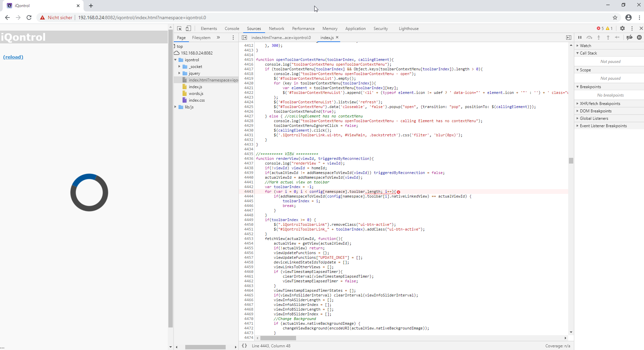Image resolution: width=644 pixels, height=350 pixels.
Task: Open the Chrome profile icon
Action: point(629,17)
